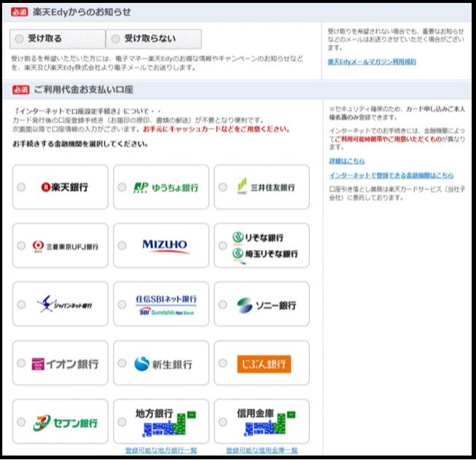This screenshot has width=476, height=460.
Task: Click the ゆうちょ銀行 logo
Action: pos(166,187)
